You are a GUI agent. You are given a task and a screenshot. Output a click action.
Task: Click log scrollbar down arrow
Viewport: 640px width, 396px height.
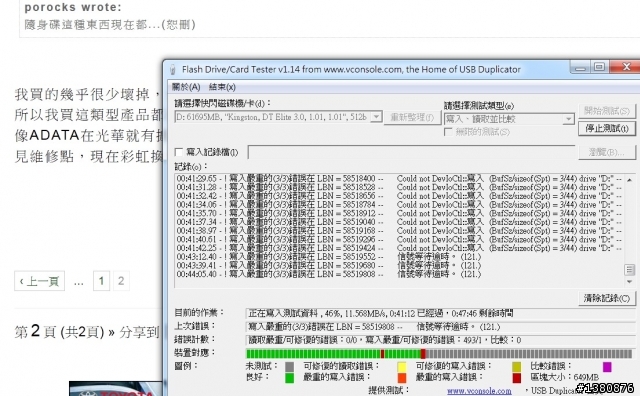coord(629,282)
